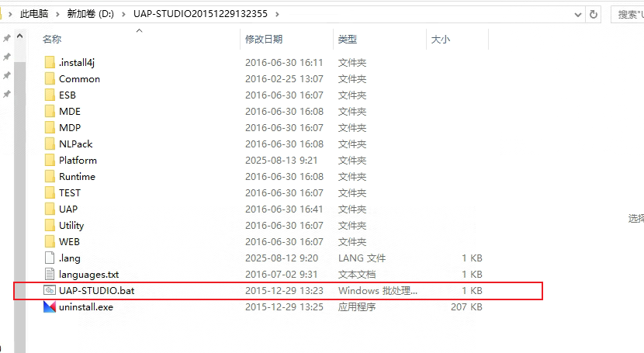Select the NLPack folder icon
The image size is (644, 353).
[50, 144]
